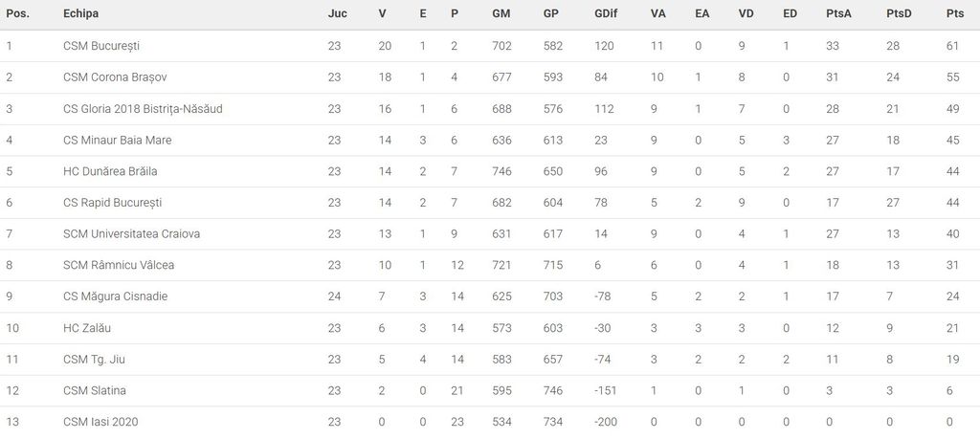This screenshot has height=439, width=980.
Task: Select SCM Universitatea Craiova row
Action: [131, 234]
